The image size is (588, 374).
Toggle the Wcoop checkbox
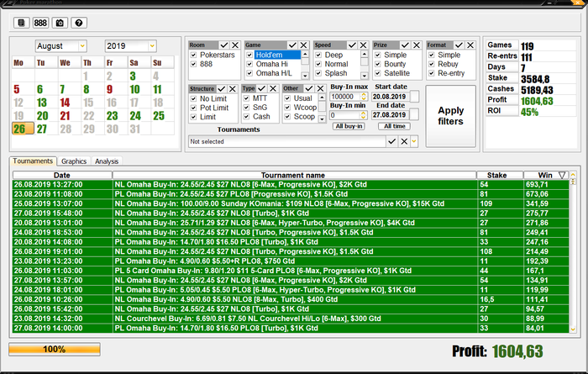(x=287, y=108)
